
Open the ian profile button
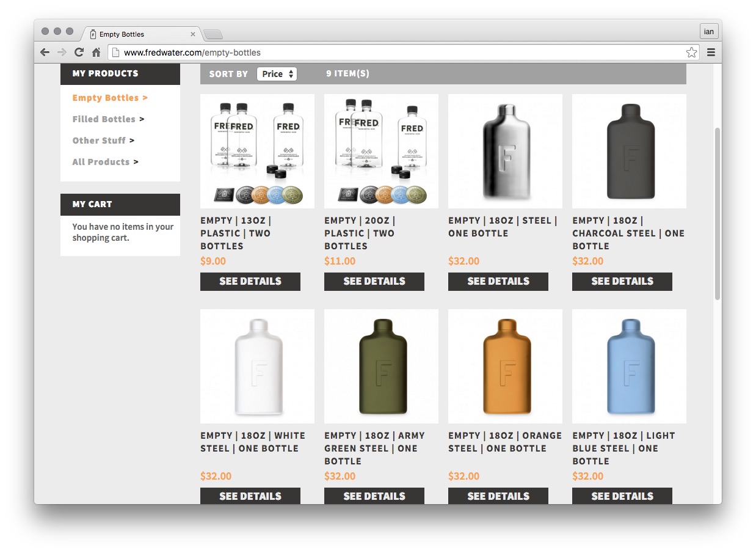[709, 32]
